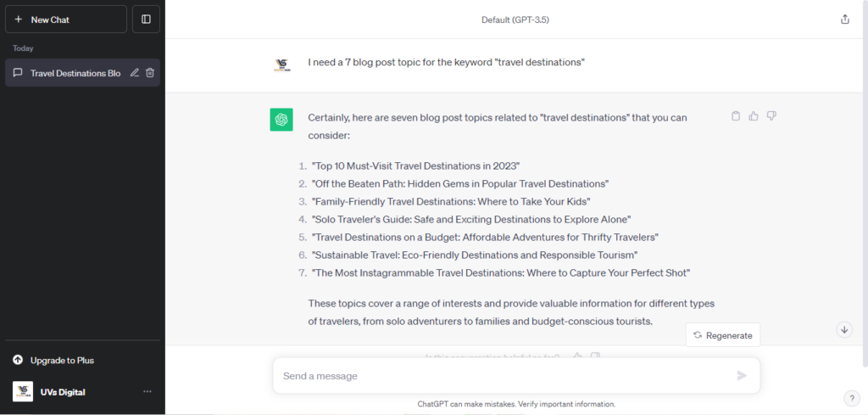Click the Default (GPT-3.5) model label
This screenshot has width=868, height=415.
(x=515, y=20)
